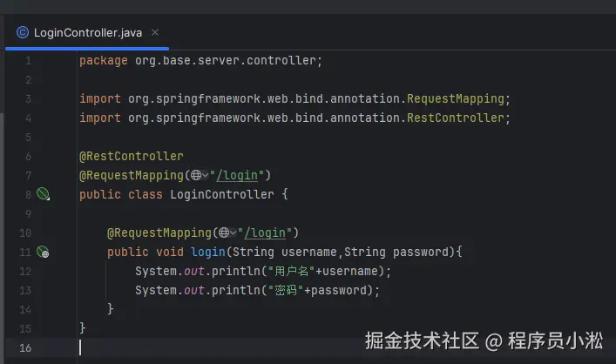616x364 pixels.
Task: Follow the "/login" link on line 10
Action: point(269,233)
